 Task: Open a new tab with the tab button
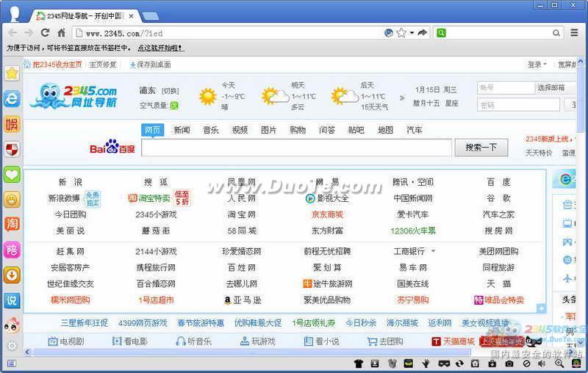point(151,16)
